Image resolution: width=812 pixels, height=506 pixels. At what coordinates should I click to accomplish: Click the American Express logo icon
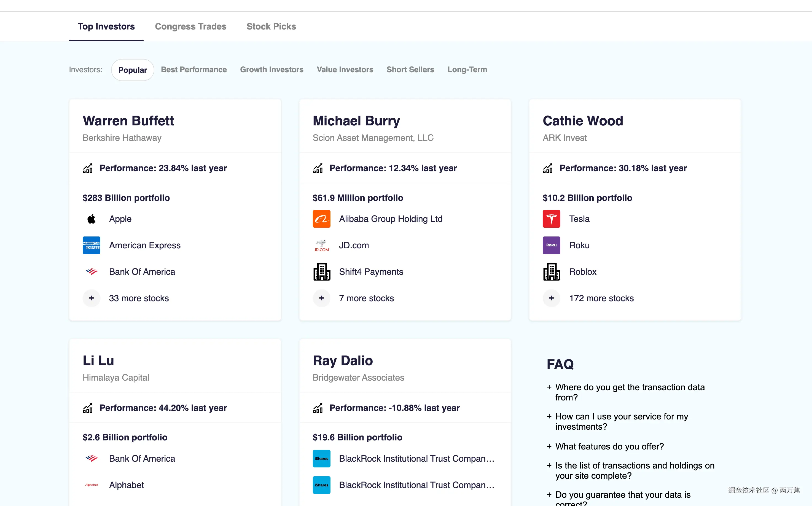[92, 245]
